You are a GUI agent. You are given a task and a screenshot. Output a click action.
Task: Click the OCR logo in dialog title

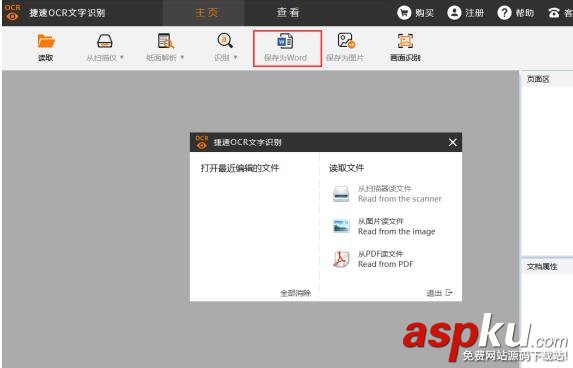[x=202, y=142]
